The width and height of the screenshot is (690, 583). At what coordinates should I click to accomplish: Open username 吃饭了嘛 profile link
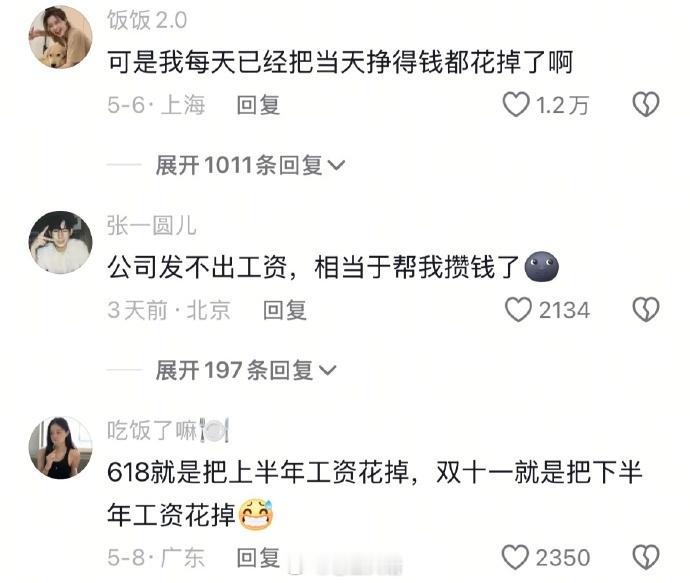(168, 430)
